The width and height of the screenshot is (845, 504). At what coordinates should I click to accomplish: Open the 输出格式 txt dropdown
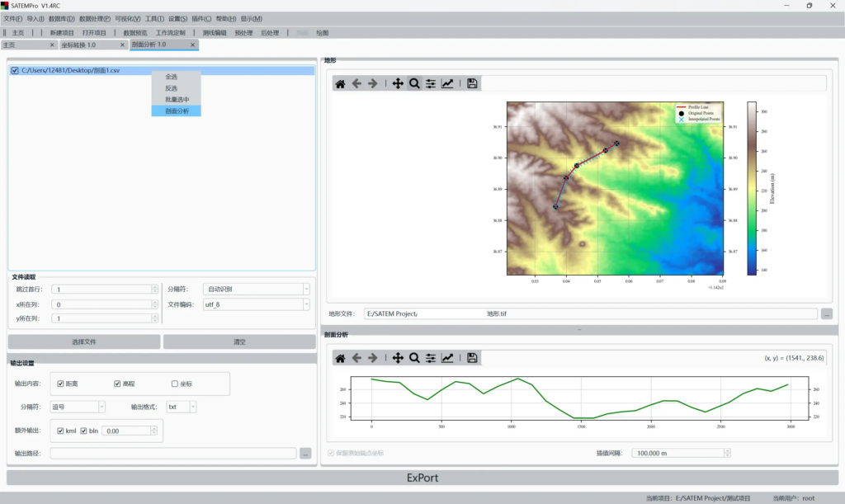tap(182, 407)
